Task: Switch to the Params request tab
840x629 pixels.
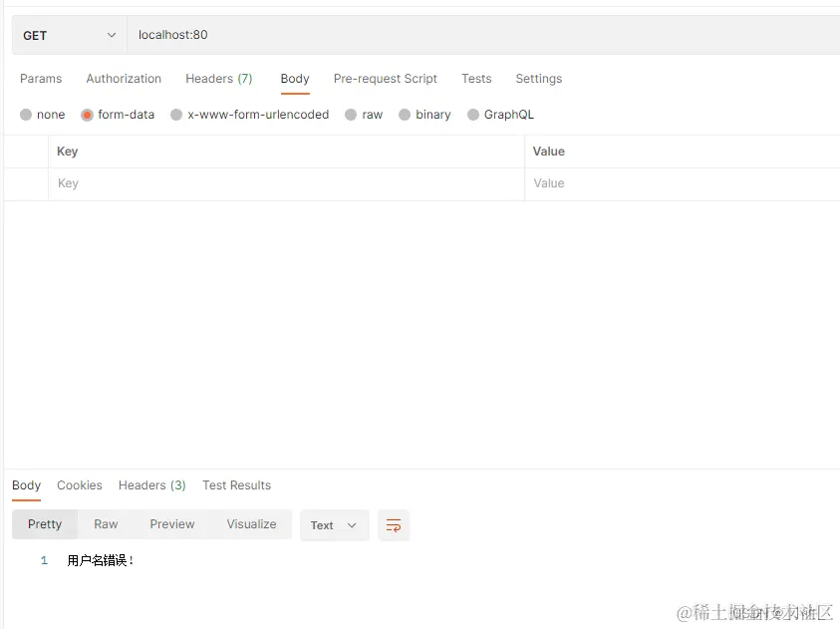Action: [41, 79]
